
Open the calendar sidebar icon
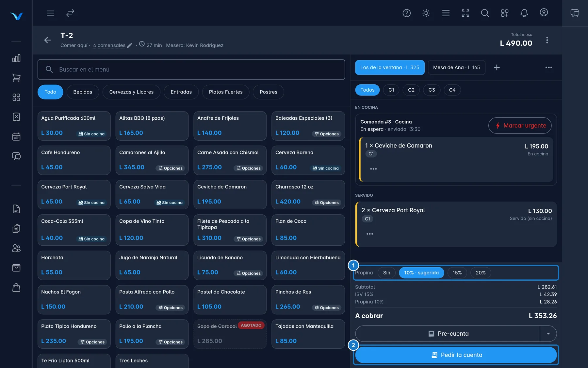coord(16,136)
